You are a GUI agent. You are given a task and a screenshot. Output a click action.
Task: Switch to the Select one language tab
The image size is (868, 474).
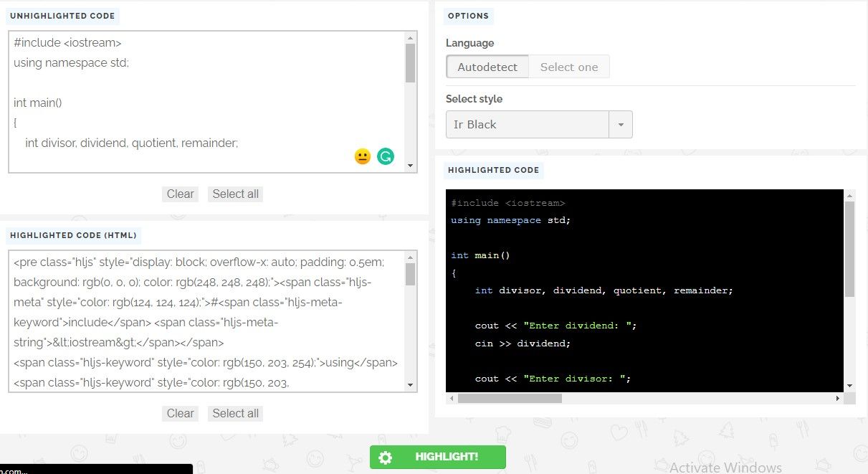coord(568,67)
